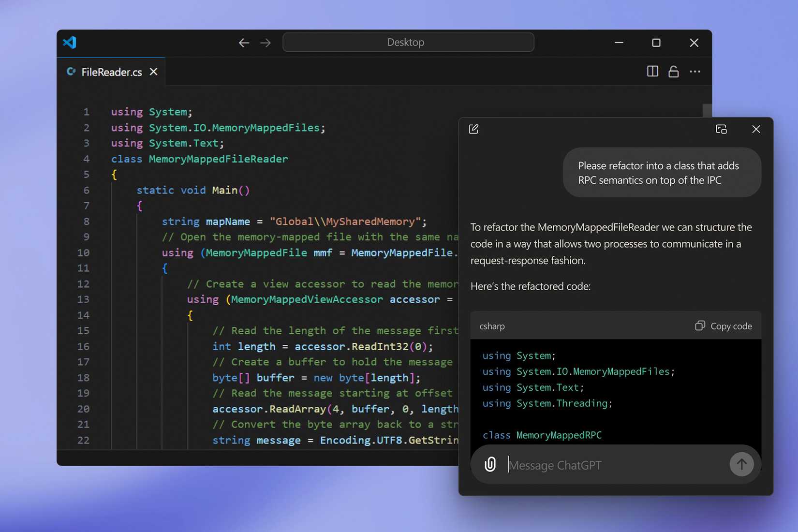Click line number 16 in the gutter

click(83, 346)
